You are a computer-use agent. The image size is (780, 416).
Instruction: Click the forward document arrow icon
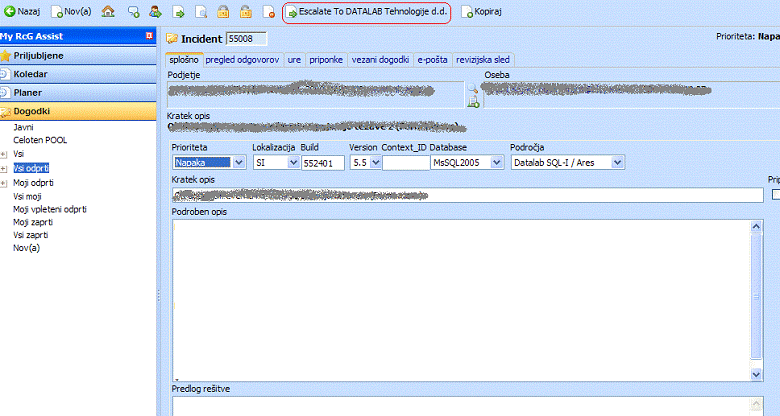(178, 12)
